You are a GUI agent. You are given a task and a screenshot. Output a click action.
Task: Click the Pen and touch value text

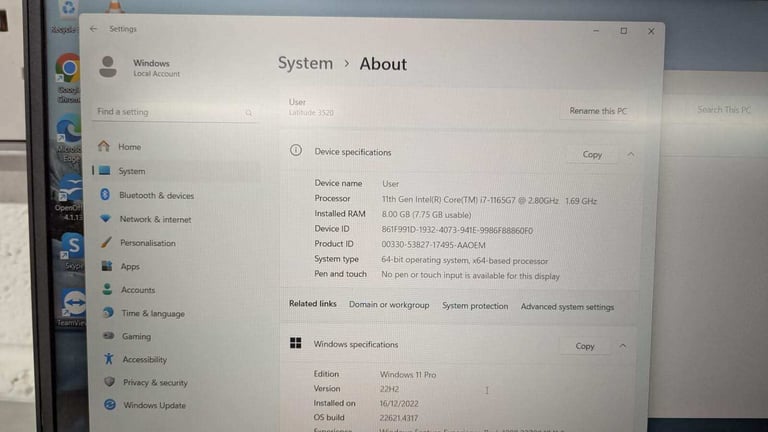(470, 276)
